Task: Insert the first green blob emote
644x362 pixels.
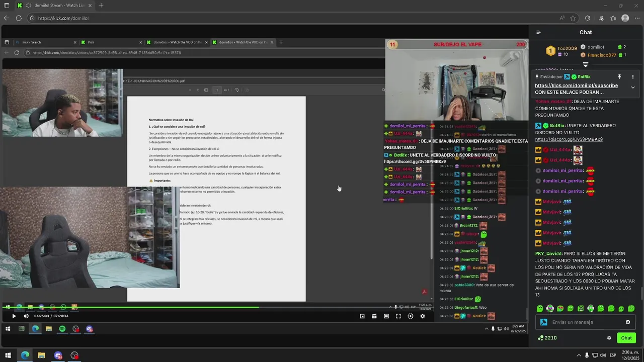Action: pos(540,308)
